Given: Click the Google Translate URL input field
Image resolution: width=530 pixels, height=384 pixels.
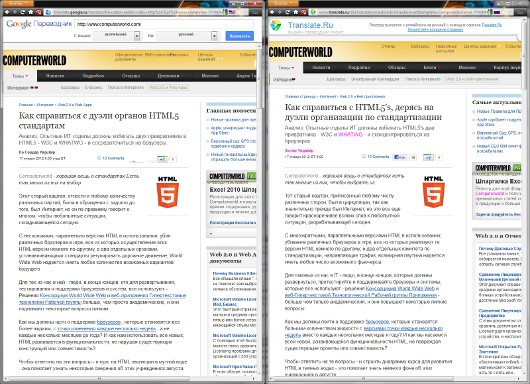Looking at the screenshot, I should click(x=164, y=24).
